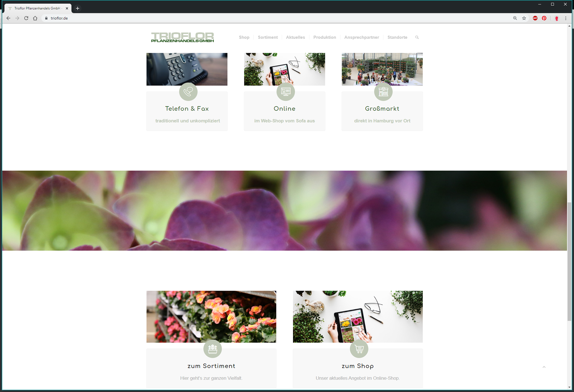Open the Großmarkt heading link
Image resolution: width=574 pixels, height=392 pixels.
382,109
